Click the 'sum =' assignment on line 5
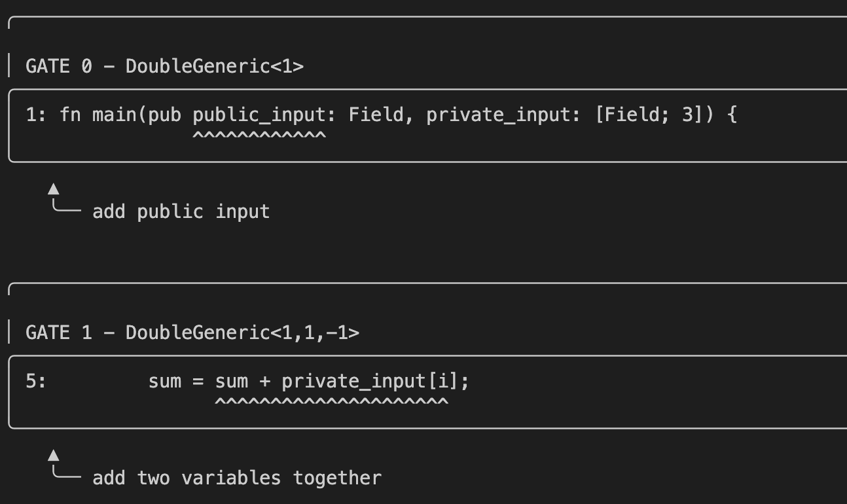847x504 pixels. 177,381
